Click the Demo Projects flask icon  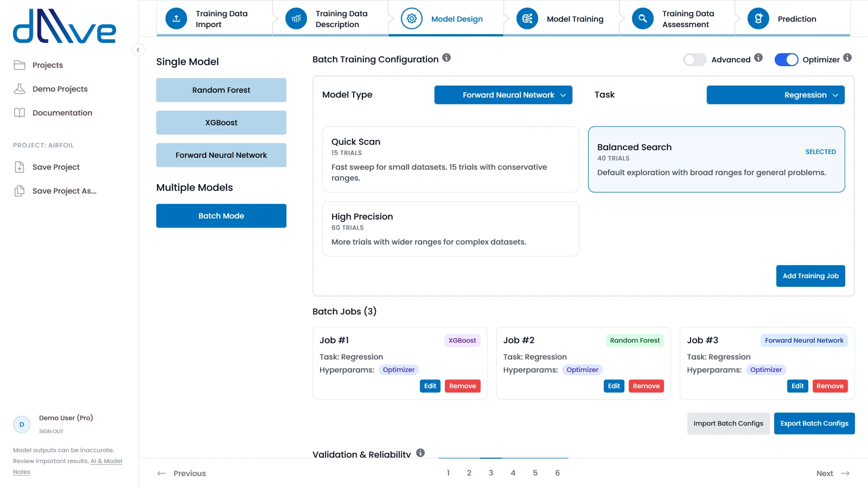(x=20, y=89)
